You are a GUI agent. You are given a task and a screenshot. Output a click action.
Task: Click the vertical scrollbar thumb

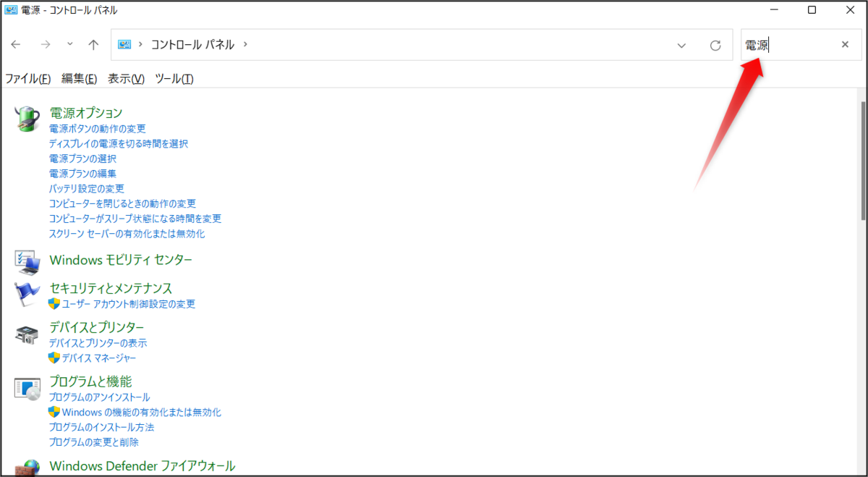click(x=863, y=161)
